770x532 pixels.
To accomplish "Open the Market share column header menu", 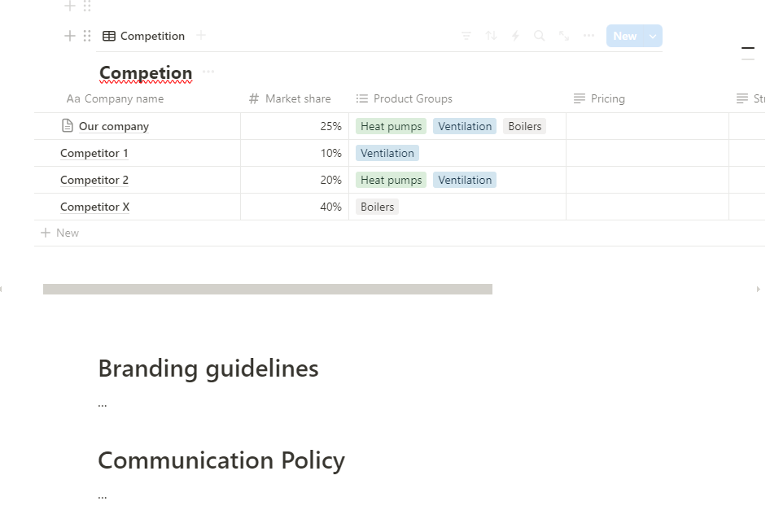I will click(297, 98).
